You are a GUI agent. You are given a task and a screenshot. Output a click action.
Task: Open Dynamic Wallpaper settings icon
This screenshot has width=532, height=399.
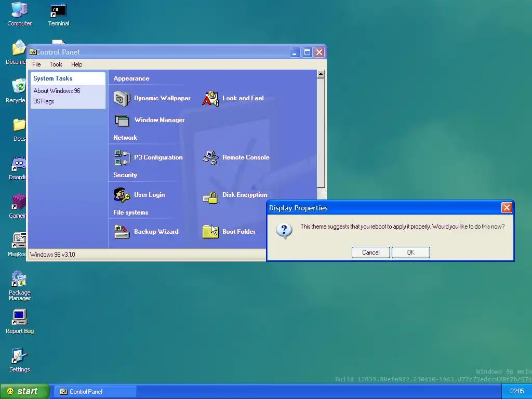click(x=122, y=99)
